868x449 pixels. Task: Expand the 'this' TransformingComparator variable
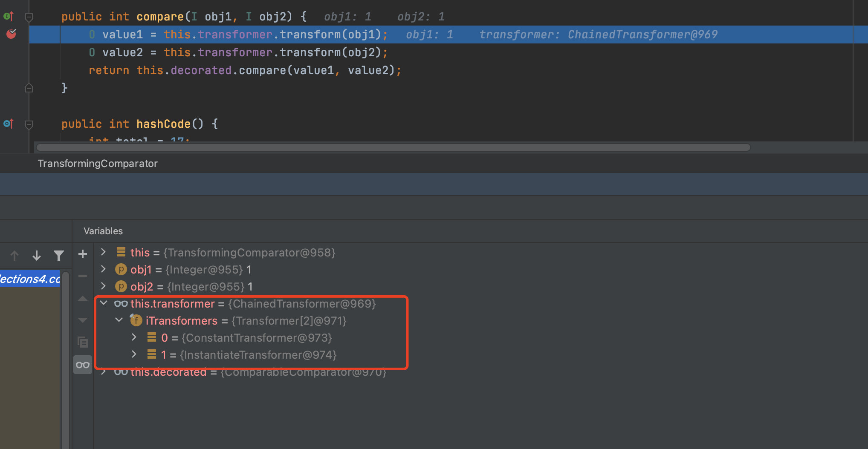tap(103, 252)
